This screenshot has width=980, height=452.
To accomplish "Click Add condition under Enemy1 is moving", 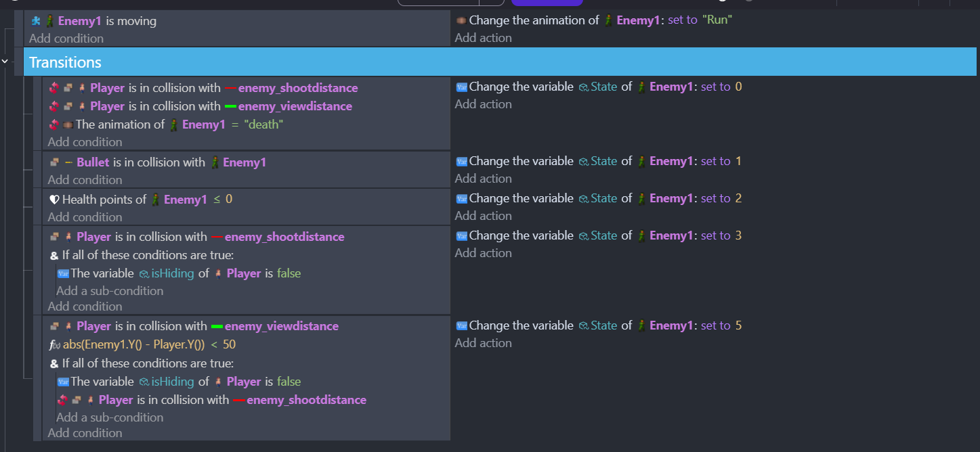I will pyautogui.click(x=66, y=39).
